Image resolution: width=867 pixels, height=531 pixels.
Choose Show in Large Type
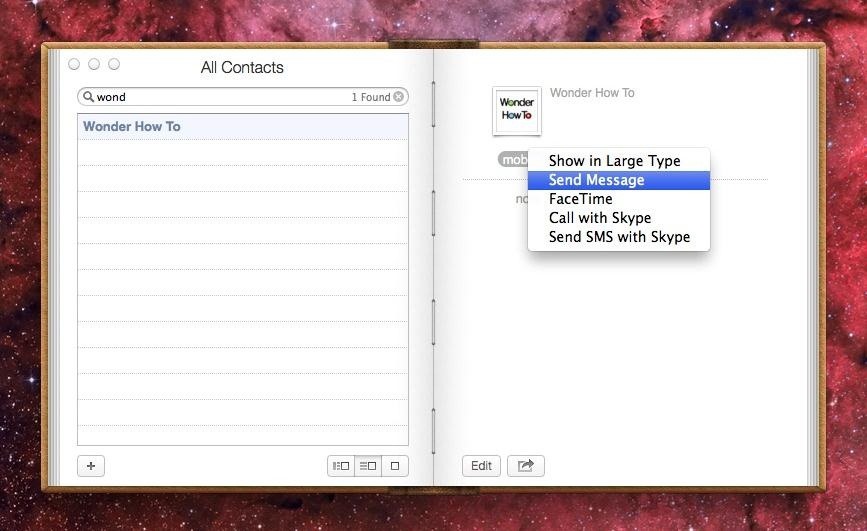pos(619,161)
